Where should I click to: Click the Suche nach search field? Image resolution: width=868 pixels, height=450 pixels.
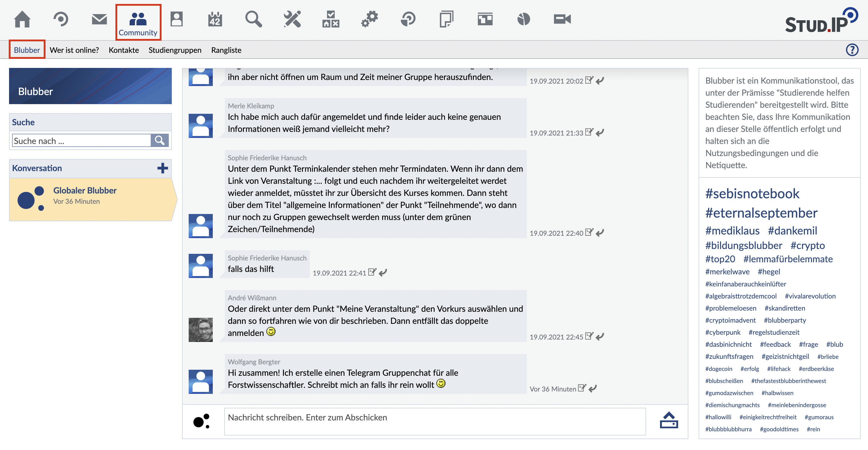81,141
